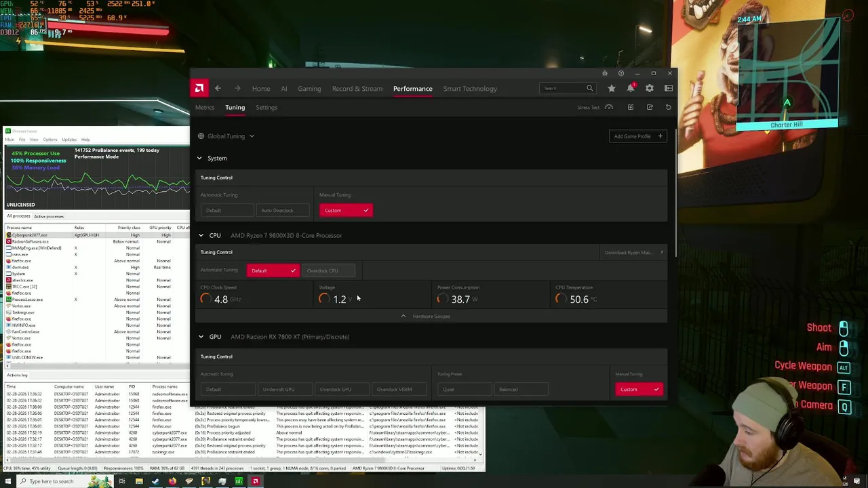
Task: Click Download Ryzen Master link
Action: pyautogui.click(x=635, y=253)
